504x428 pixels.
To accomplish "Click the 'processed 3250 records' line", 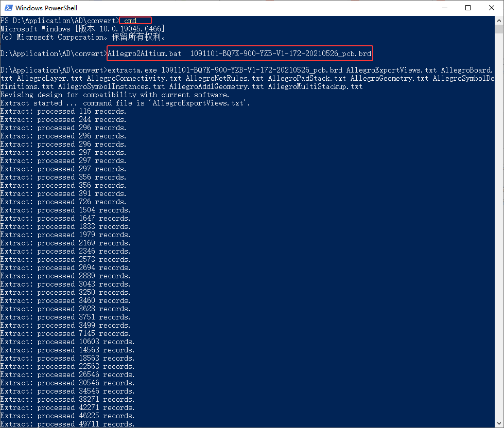I will 65,293.
